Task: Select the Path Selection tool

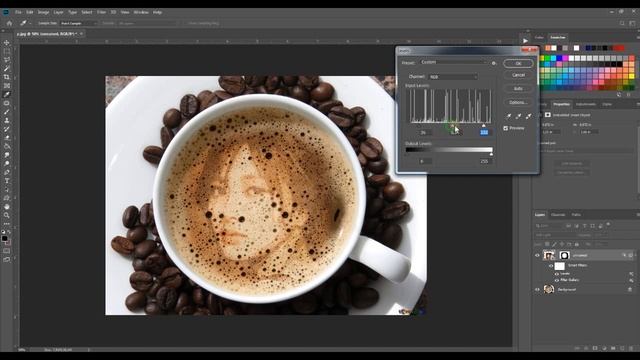Action: pos(7,189)
